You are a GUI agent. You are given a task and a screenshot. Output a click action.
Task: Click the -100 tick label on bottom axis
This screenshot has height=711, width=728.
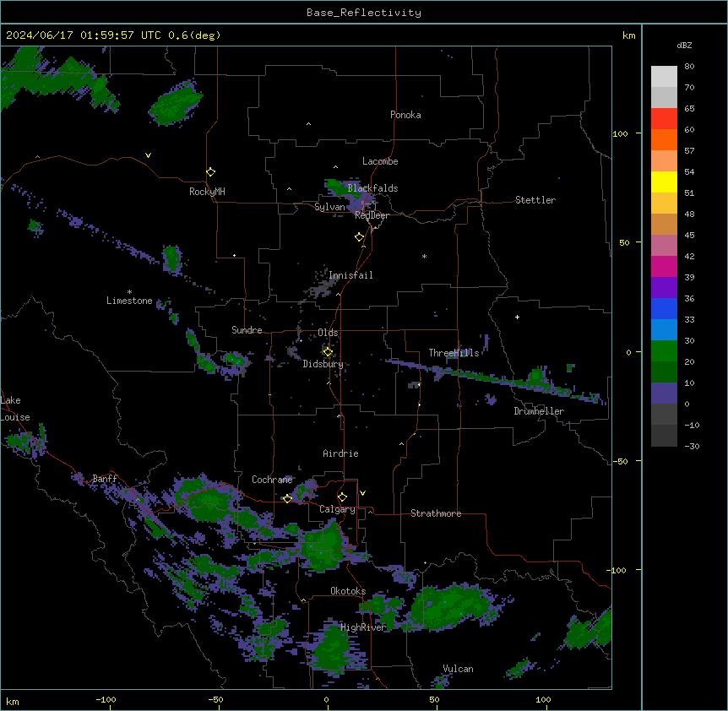(106, 700)
